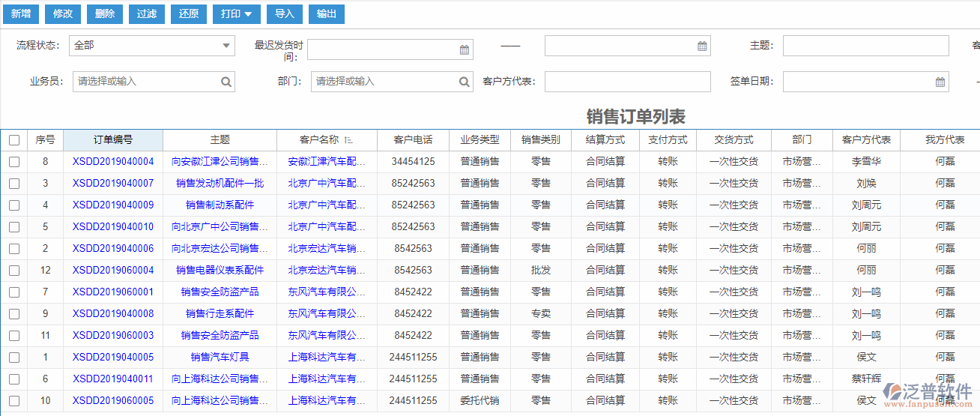Click into the 主题 input field

pyautogui.click(x=865, y=46)
